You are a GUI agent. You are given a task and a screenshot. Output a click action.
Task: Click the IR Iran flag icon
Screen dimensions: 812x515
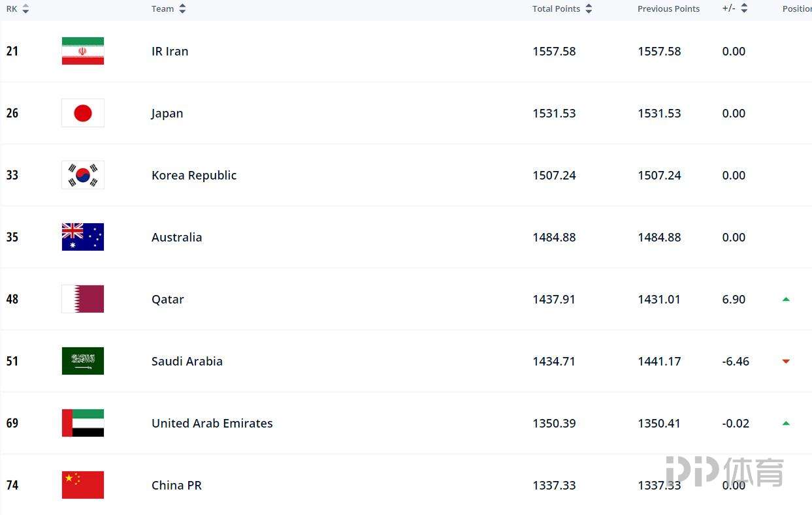click(82, 50)
